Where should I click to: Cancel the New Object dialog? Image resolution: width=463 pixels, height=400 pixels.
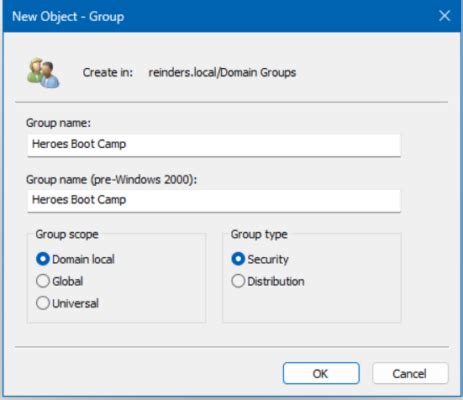coord(410,373)
